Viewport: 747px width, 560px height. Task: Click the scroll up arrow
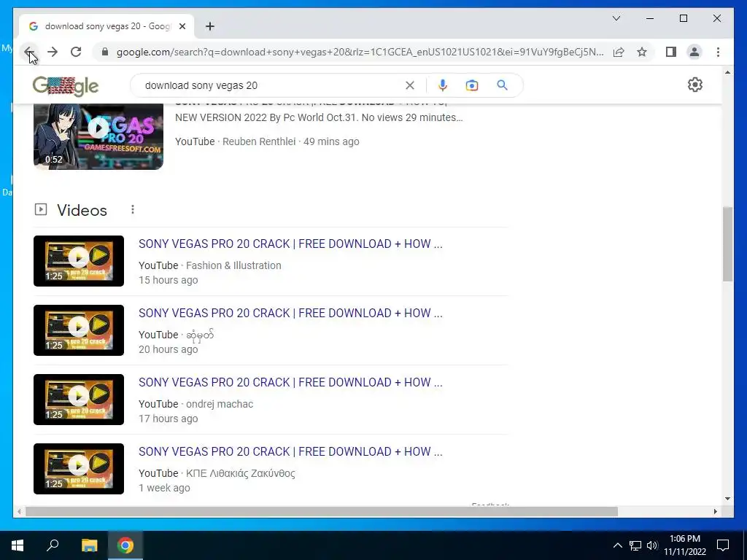coord(727,72)
